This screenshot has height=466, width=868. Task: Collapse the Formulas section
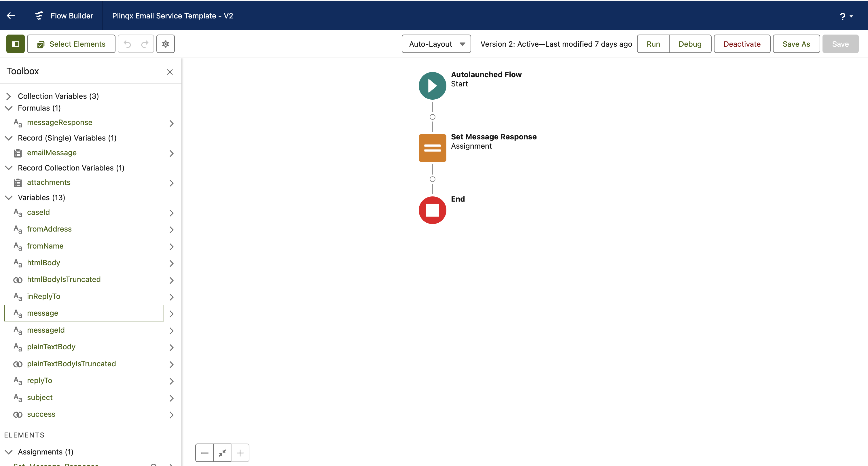(9, 108)
